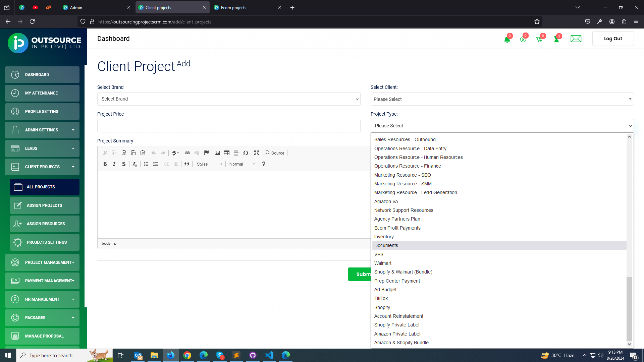This screenshot has width=644, height=362.
Task: Click the Italic formatting icon
Action: pyautogui.click(x=114, y=164)
